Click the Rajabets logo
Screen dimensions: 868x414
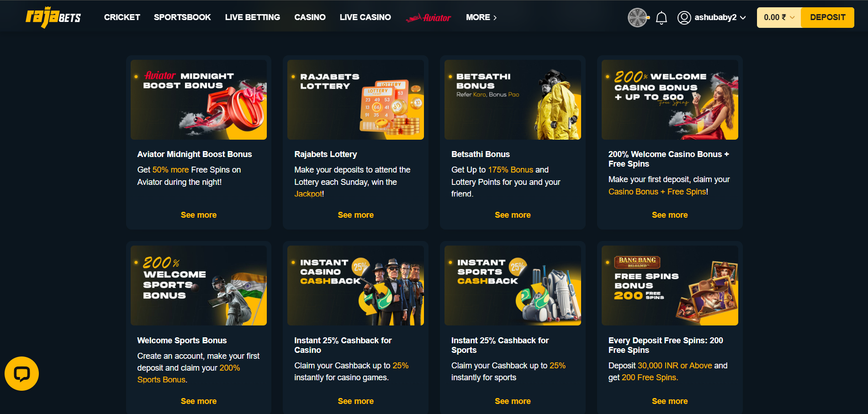point(53,17)
